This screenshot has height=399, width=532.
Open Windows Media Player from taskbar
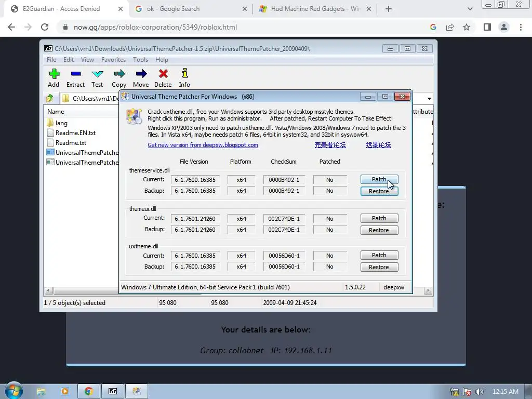click(65, 392)
